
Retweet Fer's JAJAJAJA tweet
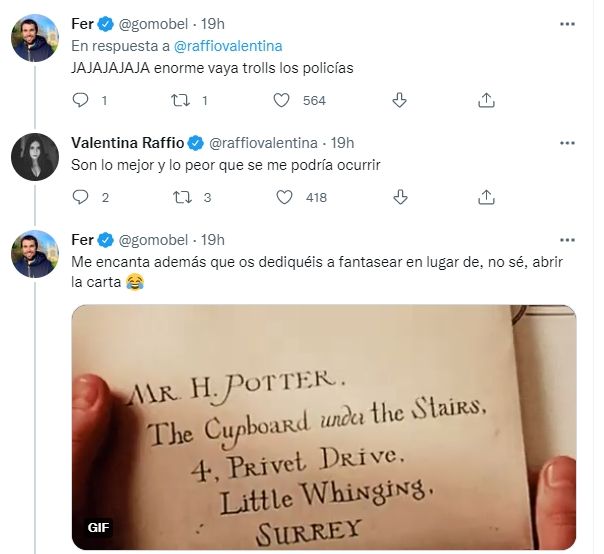181,100
